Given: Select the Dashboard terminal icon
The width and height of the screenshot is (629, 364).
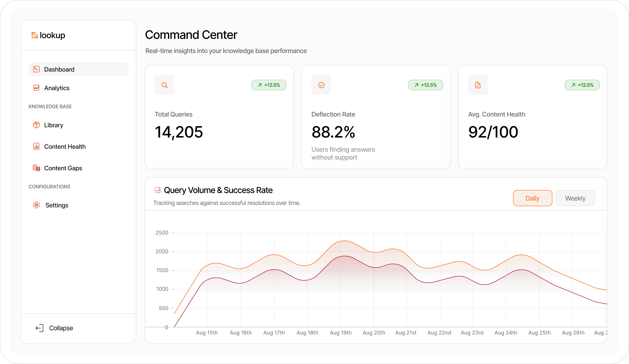Looking at the screenshot, I should (36, 69).
